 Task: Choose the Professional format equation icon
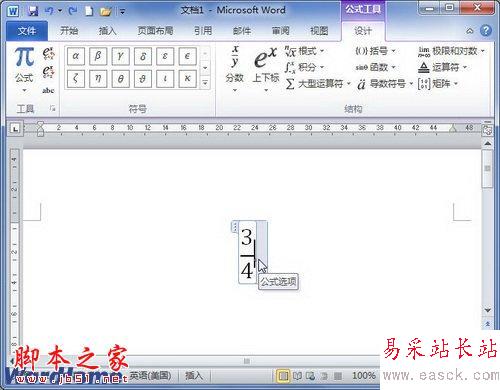tap(48, 53)
